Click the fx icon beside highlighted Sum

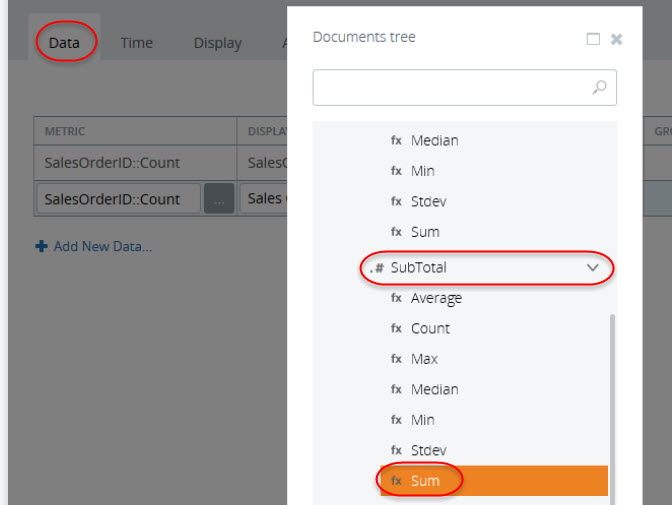[396, 481]
